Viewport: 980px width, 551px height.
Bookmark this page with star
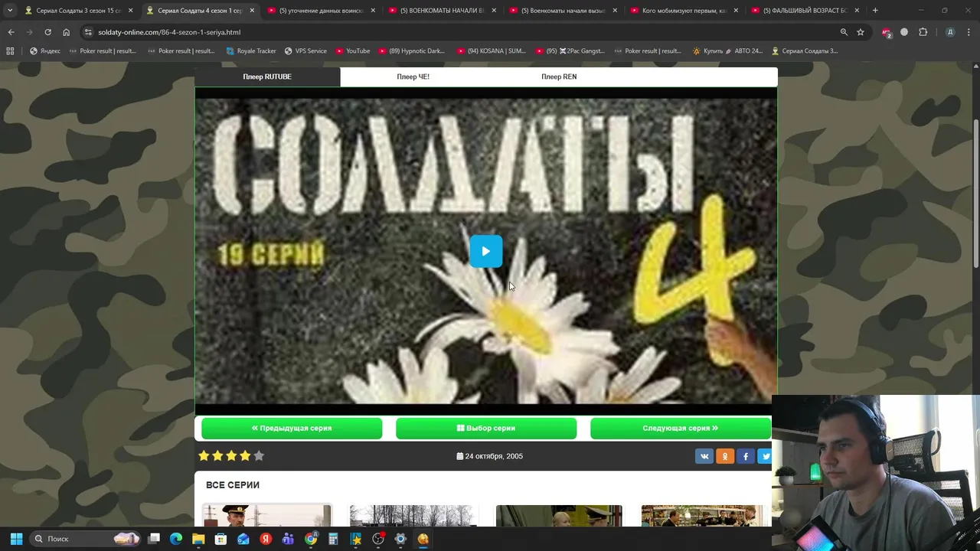(x=861, y=32)
